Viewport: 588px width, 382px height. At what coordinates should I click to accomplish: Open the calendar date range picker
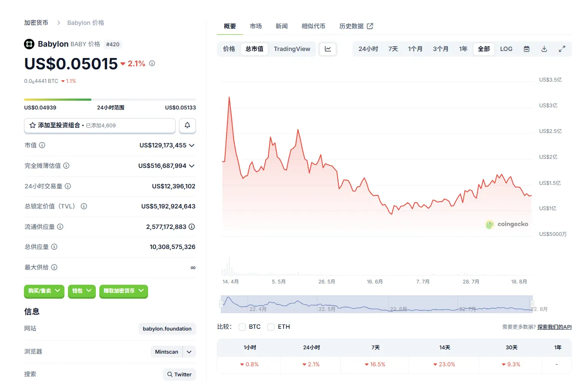[x=526, y=49]
